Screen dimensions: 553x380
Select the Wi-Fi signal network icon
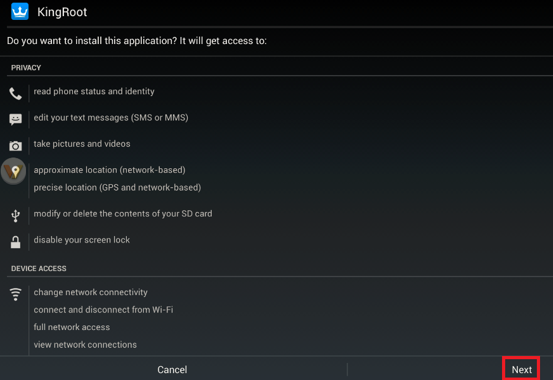15,294
